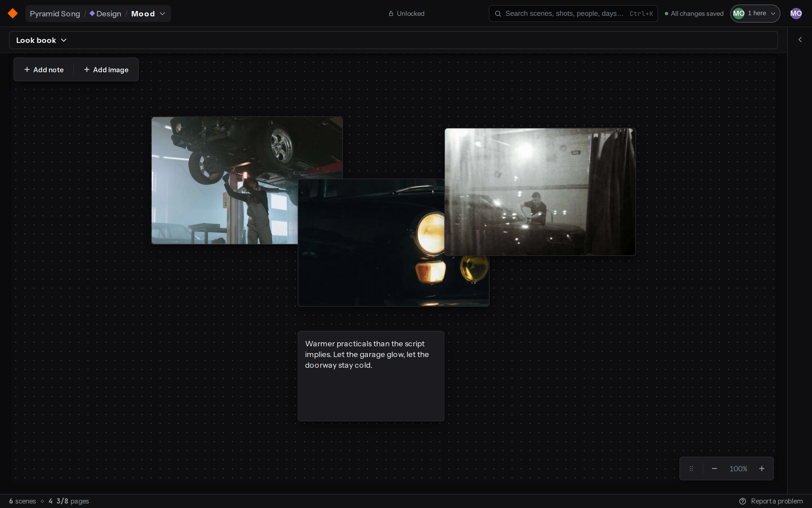Image resolution: width=812 pixels, height=508 pixels.
Task: Click the 6 scenes status entry
Action: pos(23,501)
